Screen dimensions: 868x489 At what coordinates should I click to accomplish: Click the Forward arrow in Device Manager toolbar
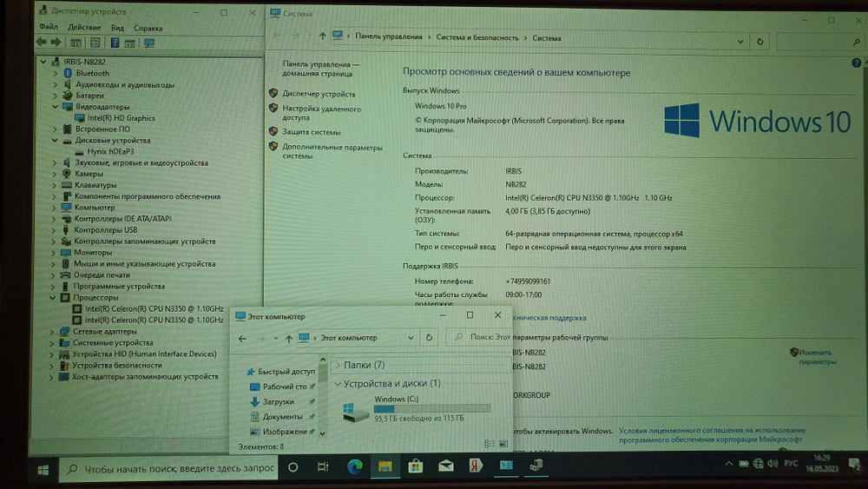[56, 42]
